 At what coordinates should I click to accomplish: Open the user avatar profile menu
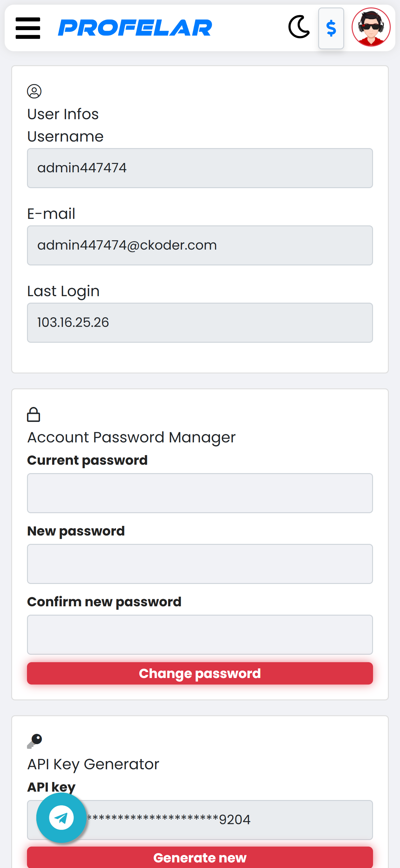pyautogui.click(x=371, y=27)
